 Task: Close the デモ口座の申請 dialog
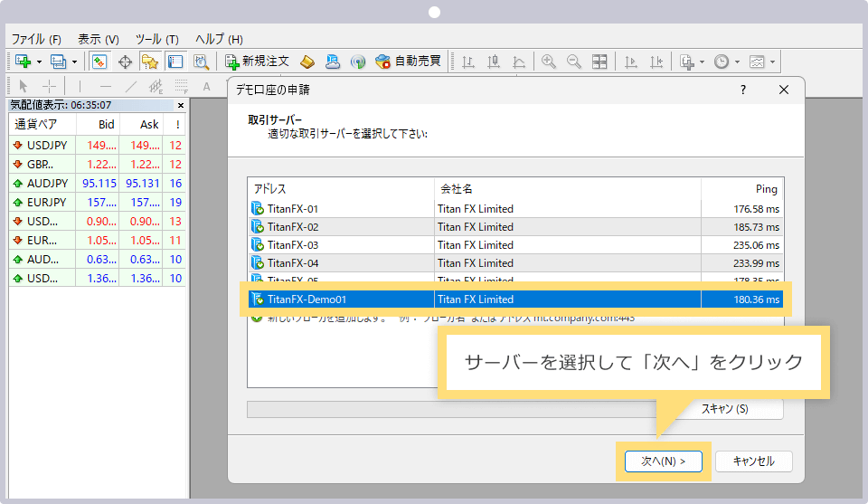(x=783, y=90)
